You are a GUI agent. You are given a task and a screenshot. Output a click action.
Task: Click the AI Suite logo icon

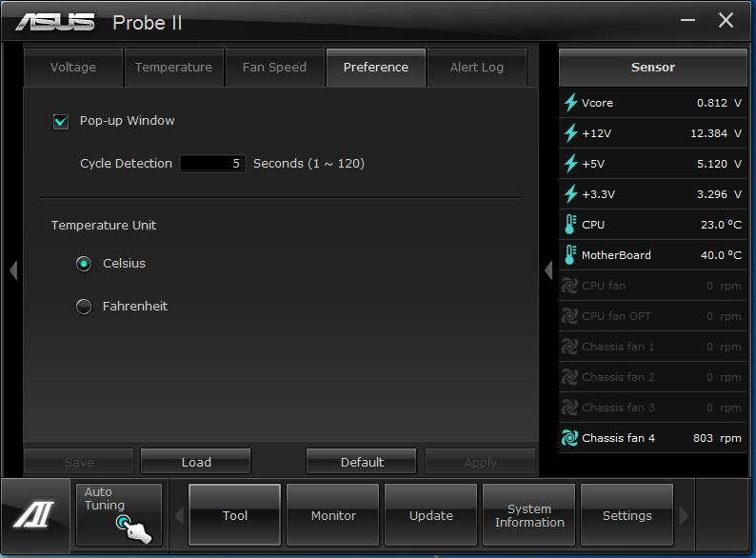pyautogui.click(x=34, y=514)
